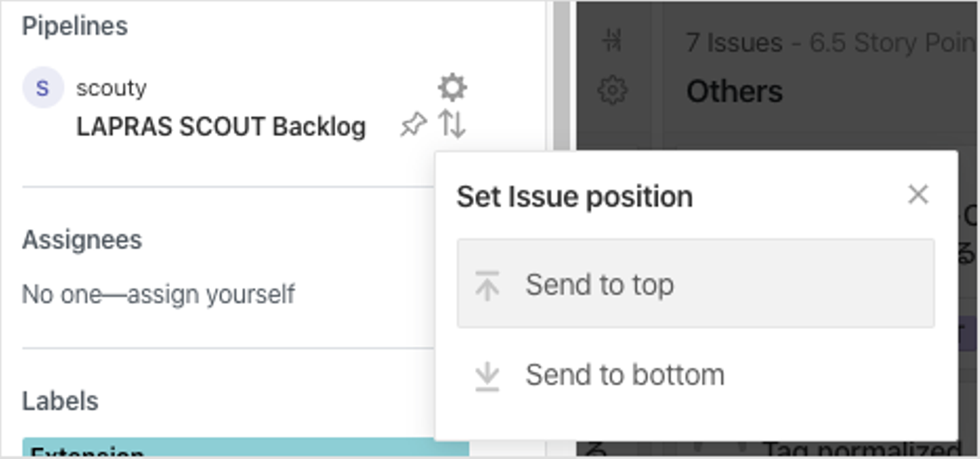This screenshot has height=459, width=980.
Task: Close the Set Issue position popup
Action: (x=918, y=195)
